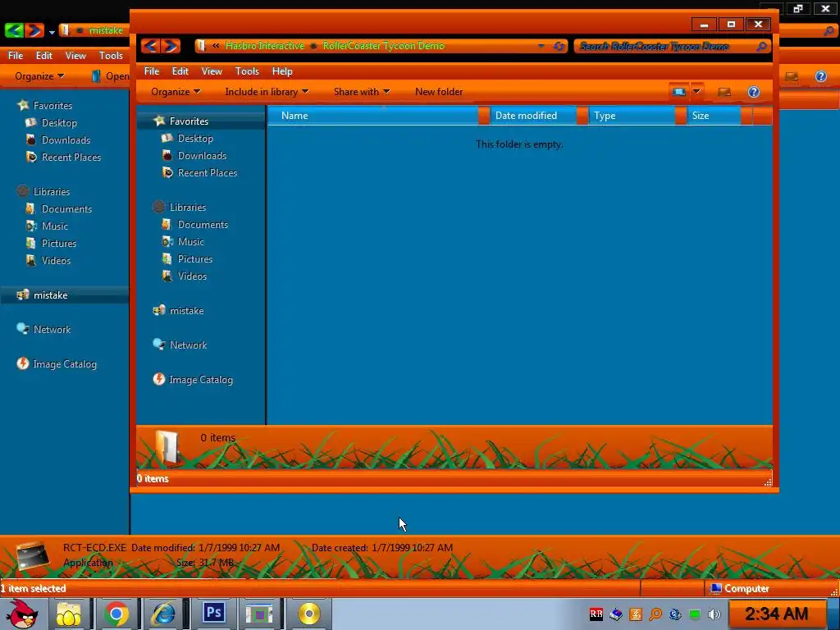Open View menu in front window
Viewport: 840px width, 630px height.
coord(212,71)
